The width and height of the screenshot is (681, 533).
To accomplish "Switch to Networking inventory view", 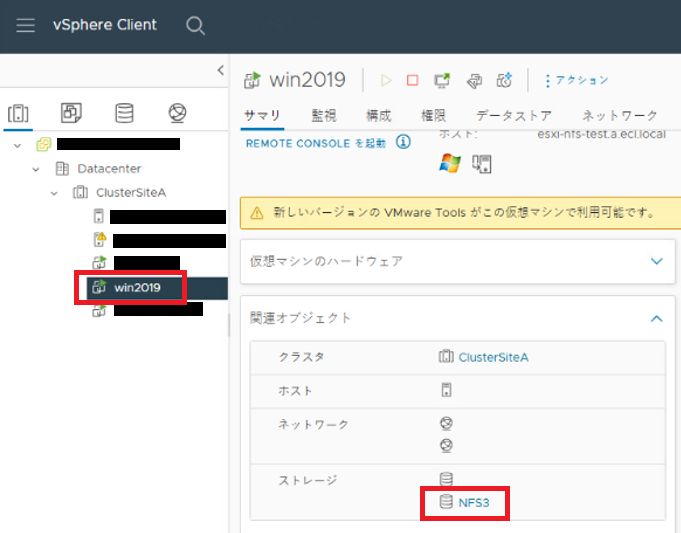I will pos(177,112).
